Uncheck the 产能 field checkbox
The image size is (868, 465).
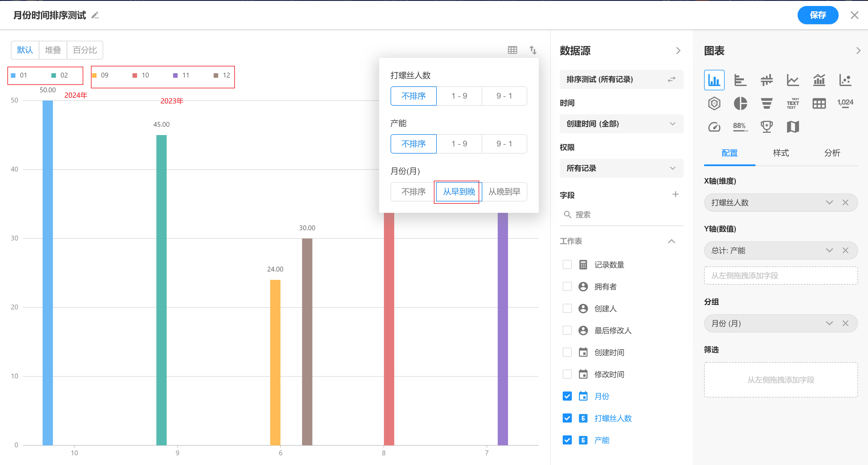pyautogui.click(x=567, y=440)
